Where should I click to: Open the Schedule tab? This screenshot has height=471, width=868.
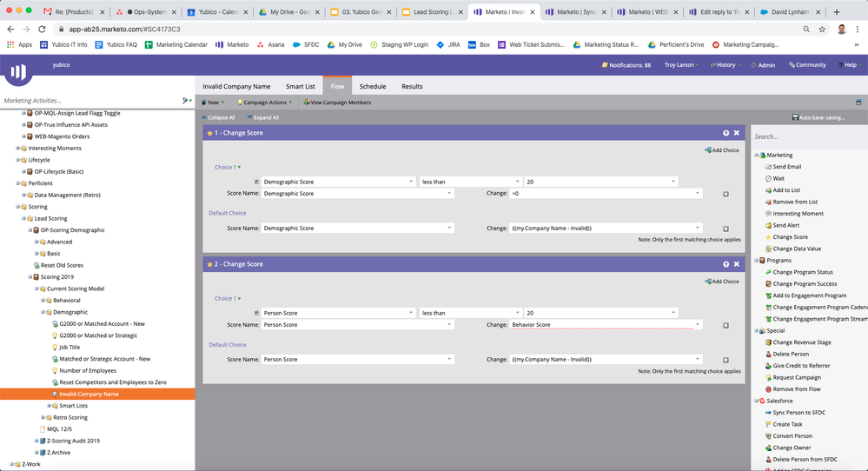pos(373,86)
